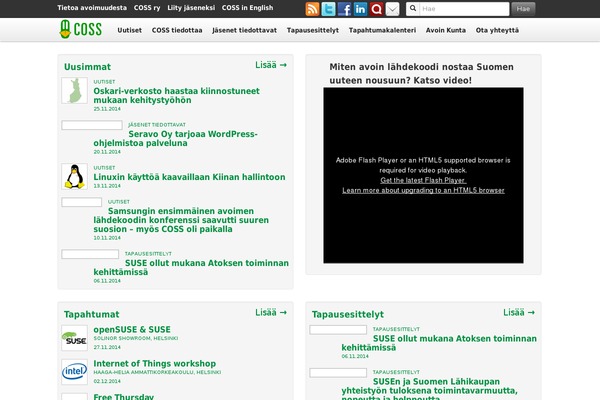The width and height of the screenshot is (600, 400).
Task: Click the Hae search button
Action: [x=523, y=9]
